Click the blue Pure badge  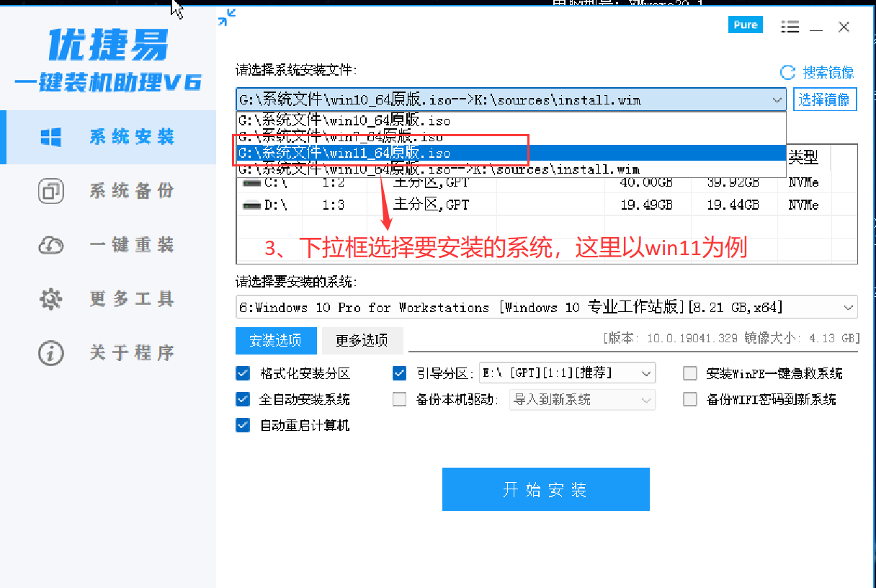click(x=746, y=25)
